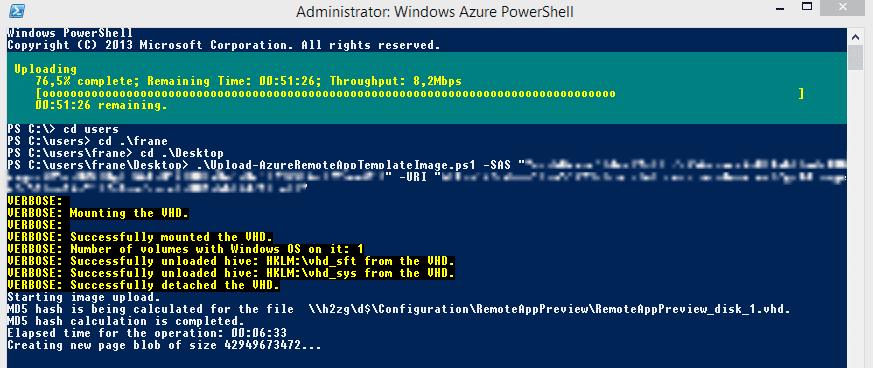This screenshot has width=873, height=368.
Task: Maximize the Azure PowerShell window
Action: point(807,9)
